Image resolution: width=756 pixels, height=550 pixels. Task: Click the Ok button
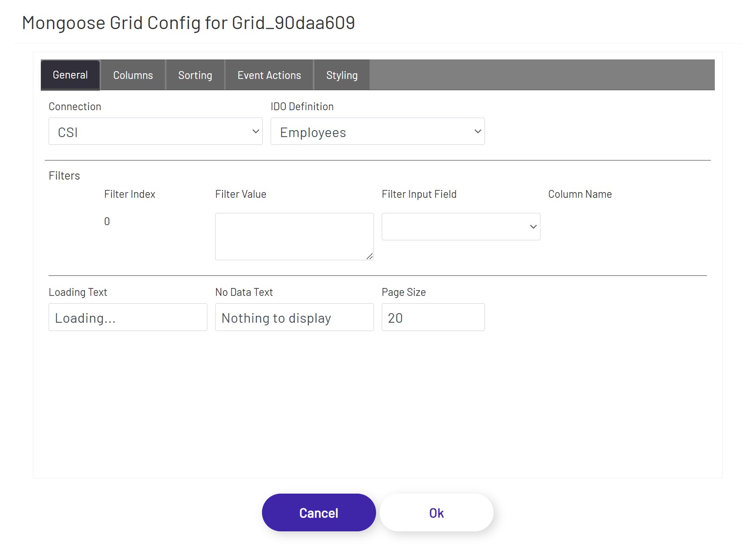point(436,512)
